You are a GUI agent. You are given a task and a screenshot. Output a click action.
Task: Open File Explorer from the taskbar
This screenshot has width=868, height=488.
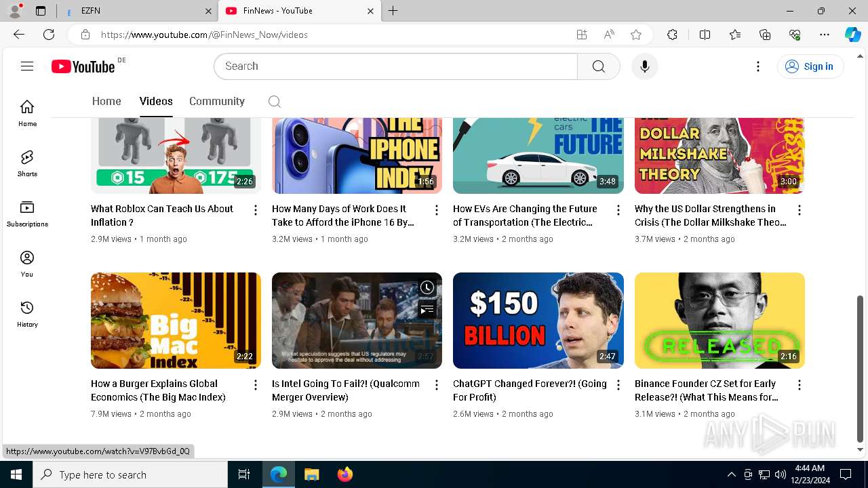coord(312,474)
